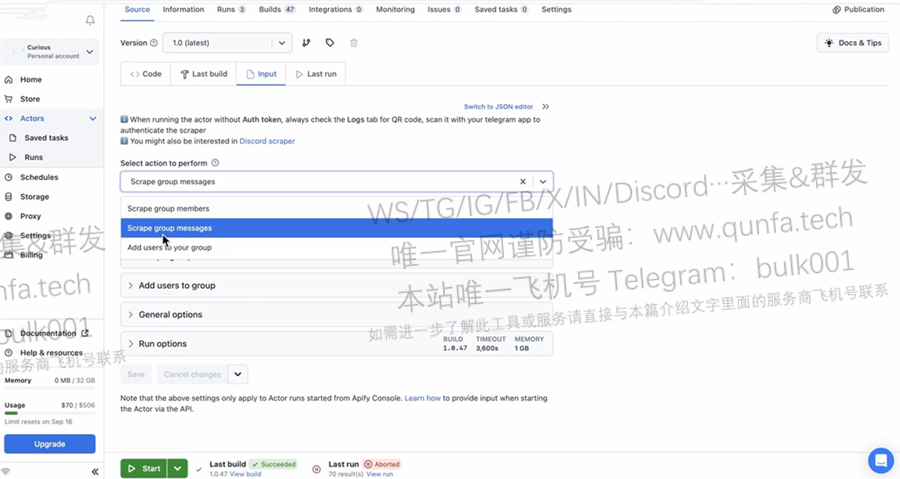The width and height of the screenshot is (900, 479).
Task: Switch to the Issues tab
Action: [x=444, y=9]
